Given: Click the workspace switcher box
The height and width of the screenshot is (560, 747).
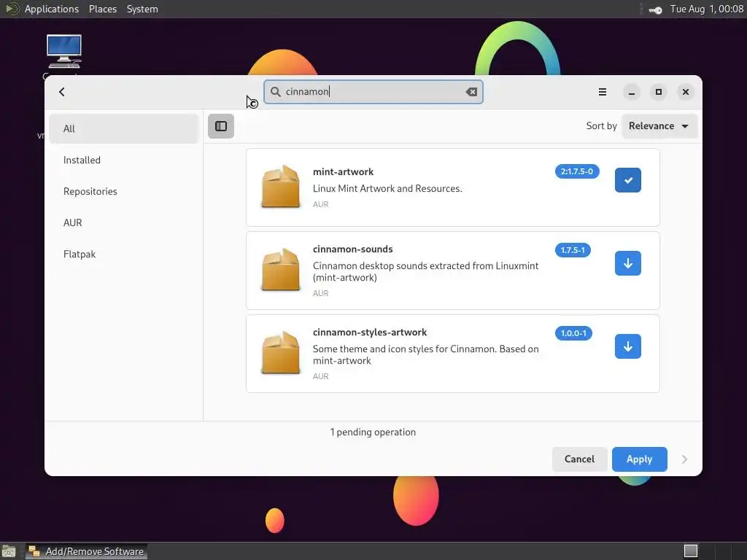Looking at the screenshot, I should click(x=691, y=551).
